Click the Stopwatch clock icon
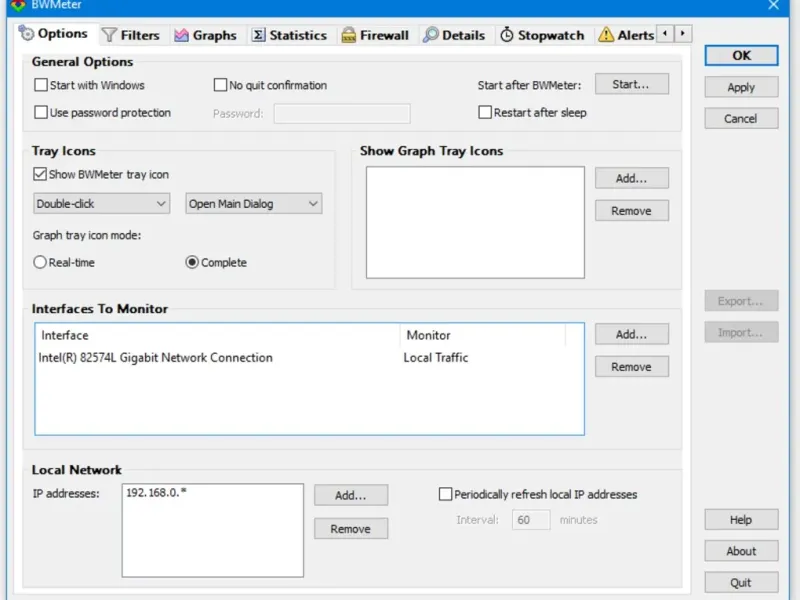Screen dimensions: 800x600 pyautogui.click(x=507, y=35)
